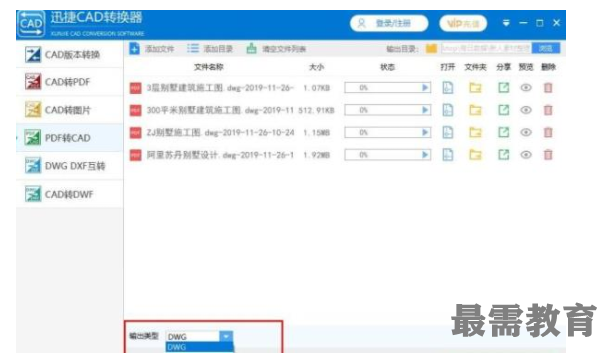This screenshot has width=603, height=360.
Task: Open folder for 300平米别墅建筑施工图 file
Action: 475,110
